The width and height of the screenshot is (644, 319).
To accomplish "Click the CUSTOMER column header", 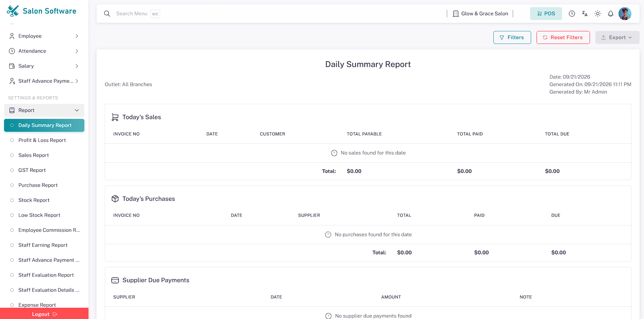I will pyautogui.click(x=272, y=134).
